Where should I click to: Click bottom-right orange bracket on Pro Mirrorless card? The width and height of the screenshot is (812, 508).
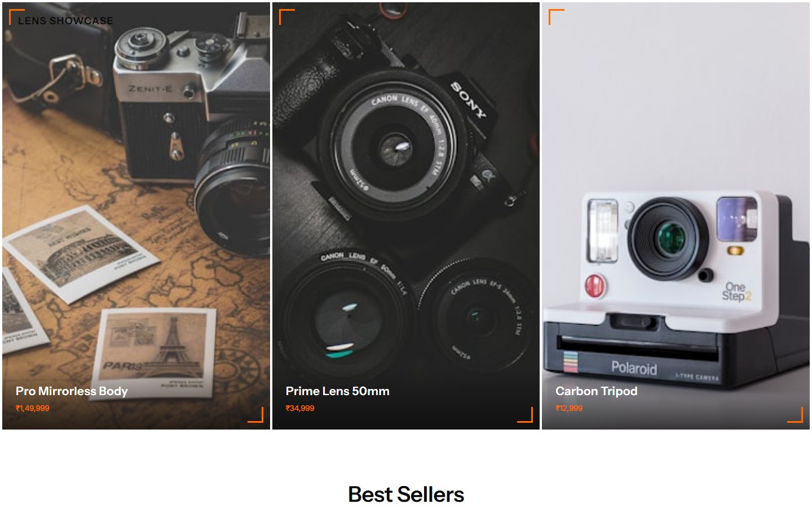tap(255, 414)
